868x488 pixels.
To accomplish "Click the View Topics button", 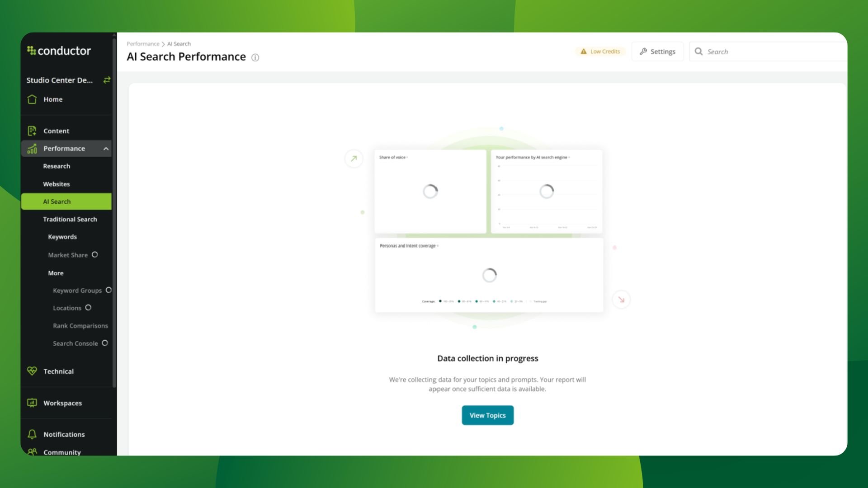I will pos(487,415).
